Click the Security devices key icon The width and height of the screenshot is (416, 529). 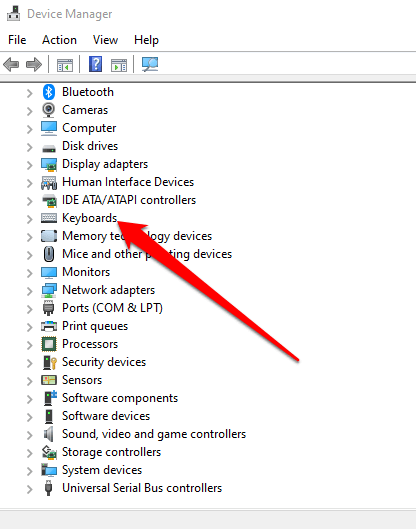50,362
